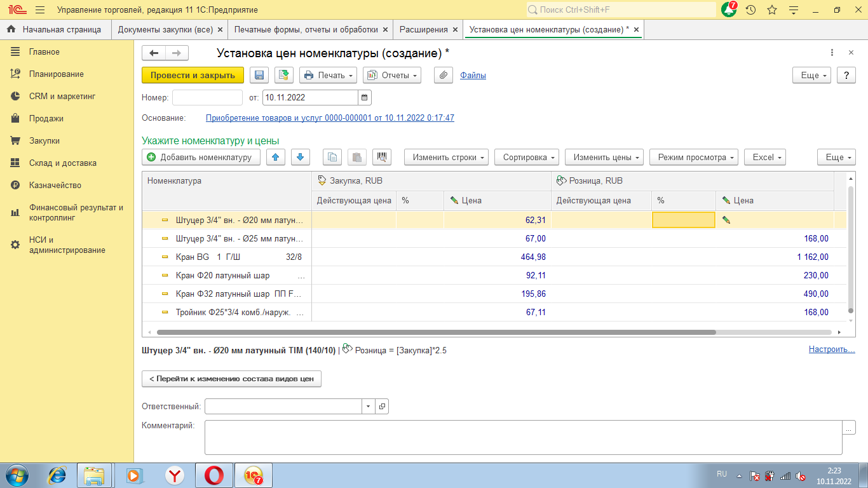Image resolution: width=868 pixels, height=488 pixels.
Task: Click the paste rows icon
Action: pyautogui.click(x=357, y=157)
